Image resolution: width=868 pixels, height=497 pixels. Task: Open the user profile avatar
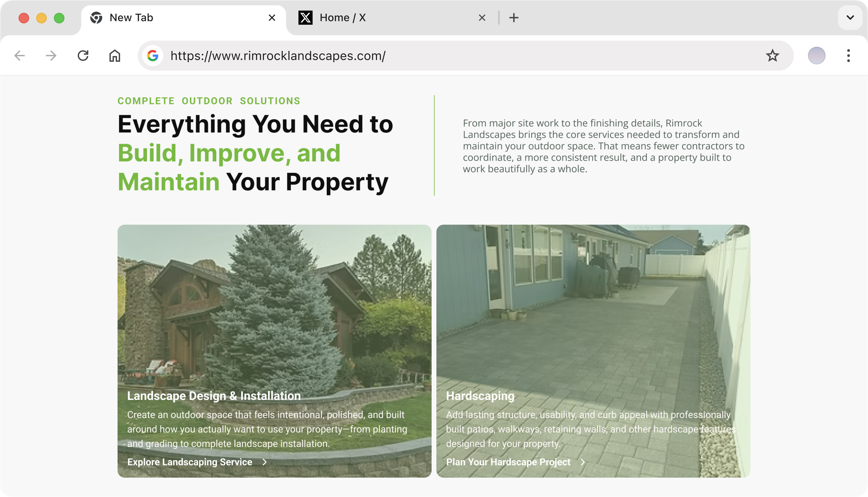816,56
